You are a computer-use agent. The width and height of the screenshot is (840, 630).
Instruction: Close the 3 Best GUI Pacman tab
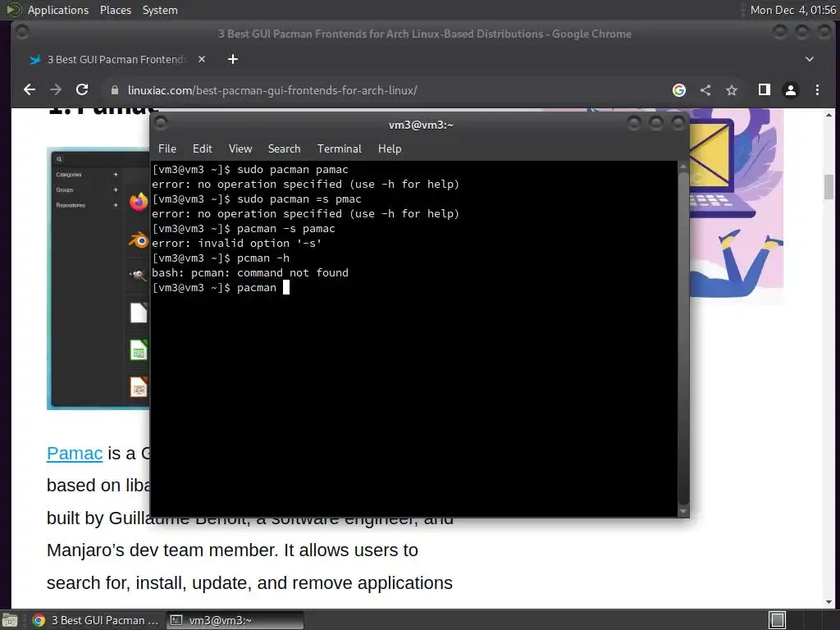click(202, 59)
